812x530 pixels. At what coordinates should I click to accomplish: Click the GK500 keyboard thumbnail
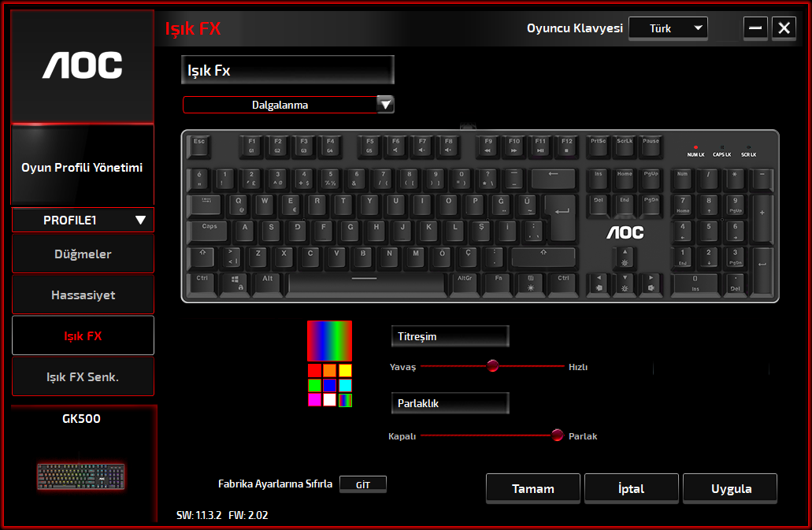coord(81,476)
